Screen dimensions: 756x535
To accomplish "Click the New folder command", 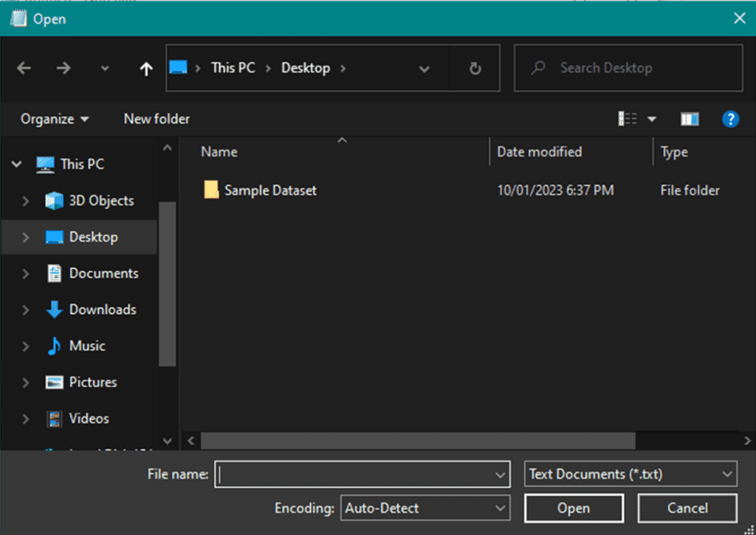I will tap(156, 118).
